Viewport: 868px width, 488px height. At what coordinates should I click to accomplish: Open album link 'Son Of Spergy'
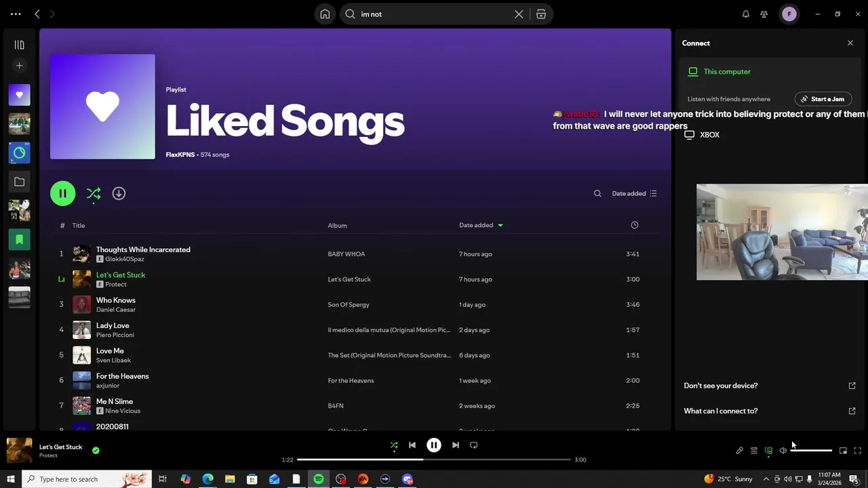pos(349,305)
